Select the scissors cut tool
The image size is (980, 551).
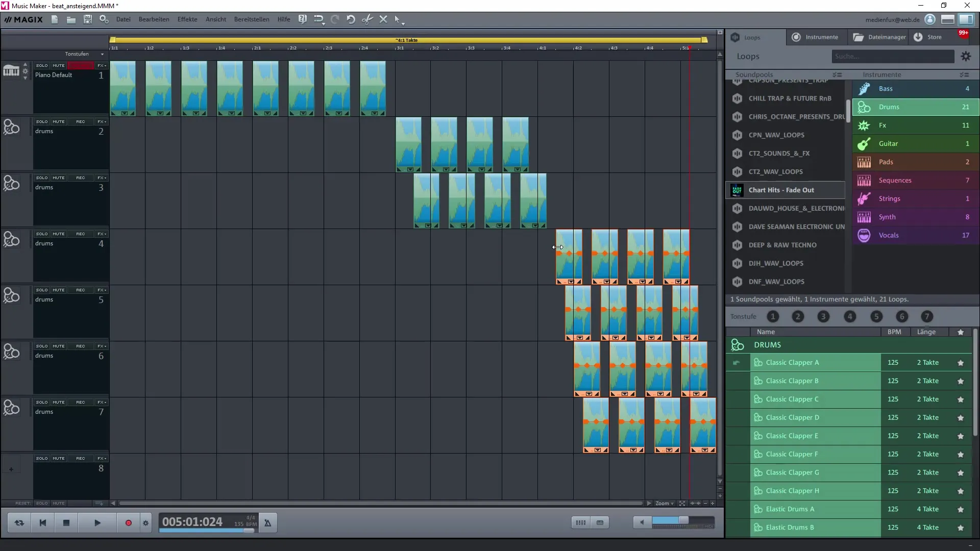point(367,19)
